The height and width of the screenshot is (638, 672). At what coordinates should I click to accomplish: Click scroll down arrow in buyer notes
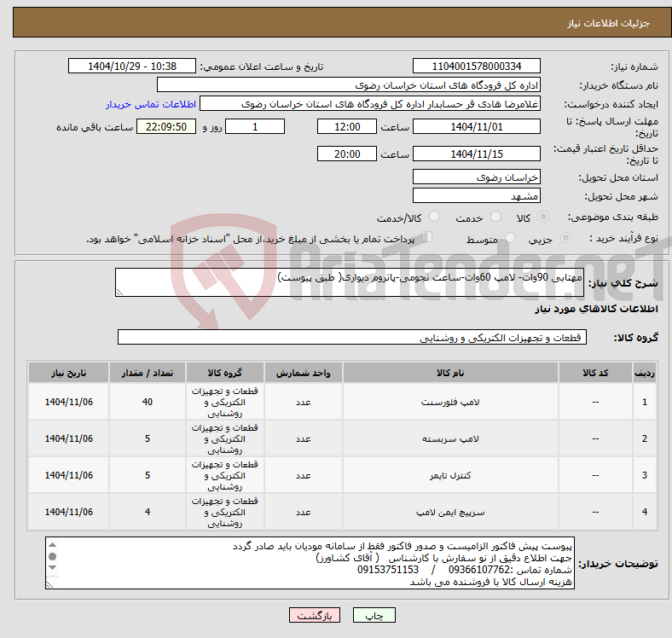(x=52, y=567)
